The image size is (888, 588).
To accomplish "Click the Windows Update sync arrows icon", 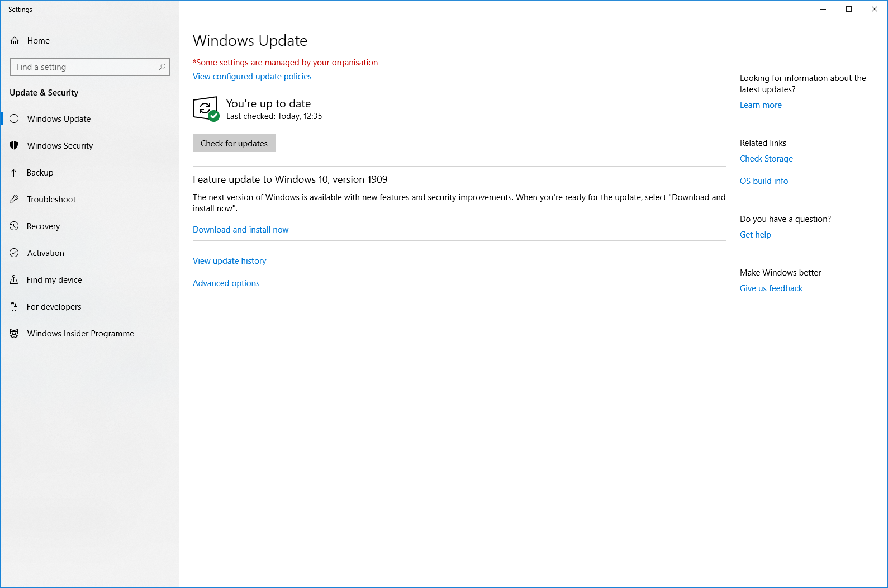I will point(14,119).
